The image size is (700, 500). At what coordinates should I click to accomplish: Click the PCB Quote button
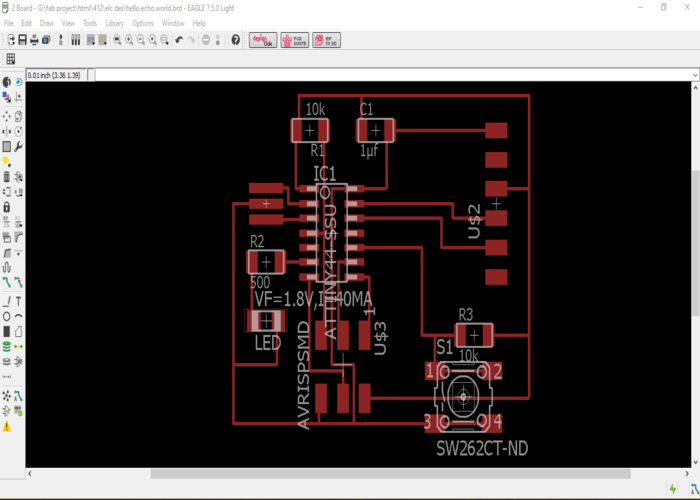click(295, 40)
